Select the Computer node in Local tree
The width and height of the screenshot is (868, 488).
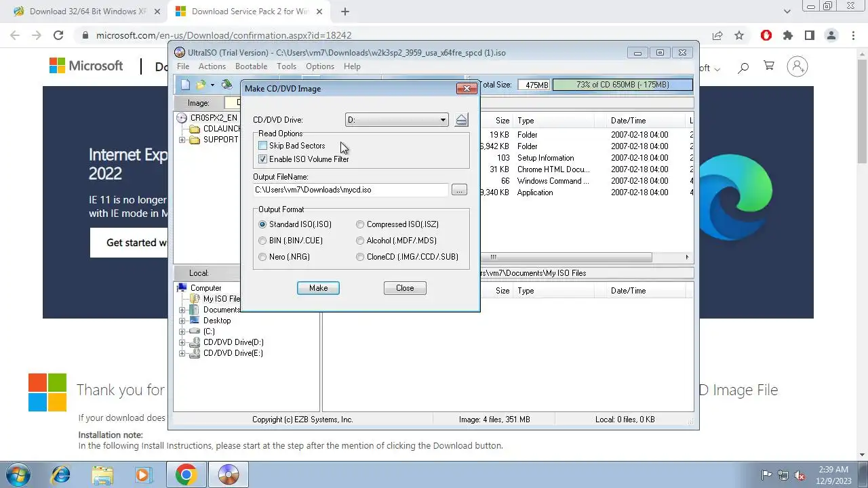[x=205, y=288]
